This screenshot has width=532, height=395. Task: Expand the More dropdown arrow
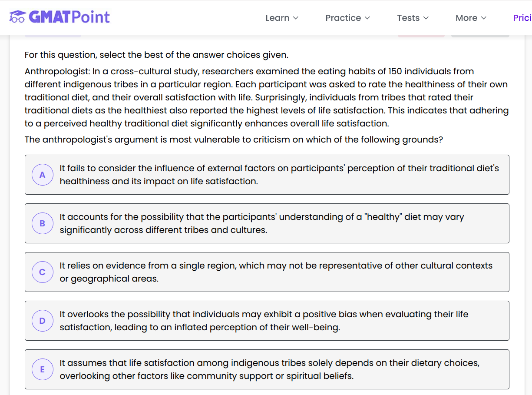point(484,18)
